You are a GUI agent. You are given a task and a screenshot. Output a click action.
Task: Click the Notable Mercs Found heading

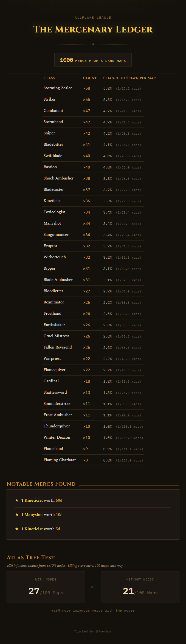[x=41, y=484]
